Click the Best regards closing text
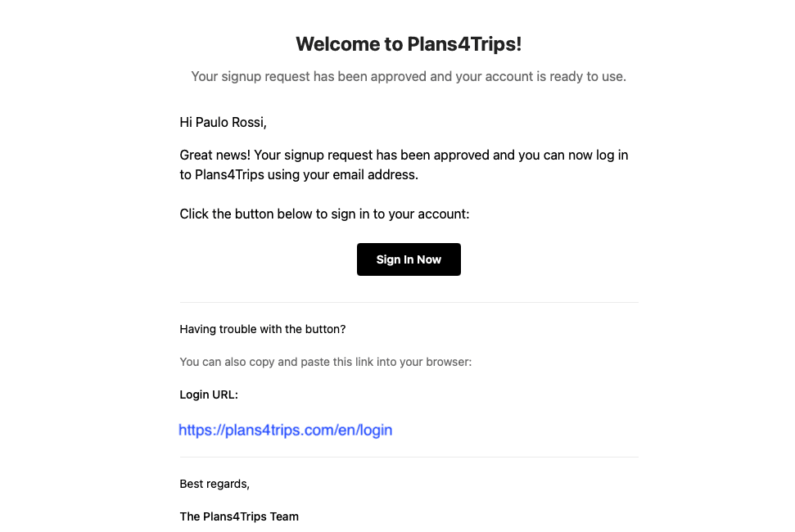The height and width of the screenshot is (532, 795). 214,484
